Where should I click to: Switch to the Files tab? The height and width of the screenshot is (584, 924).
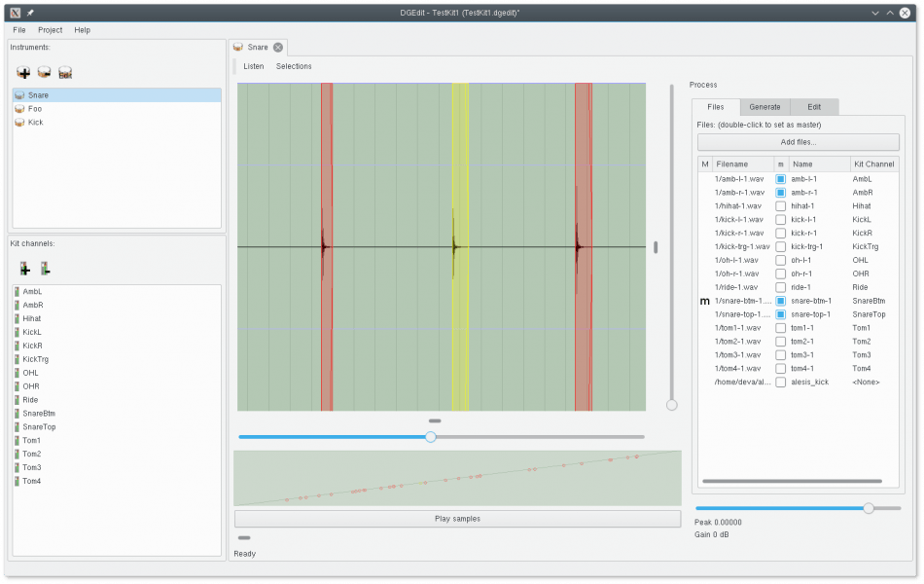tap(716, 107)
